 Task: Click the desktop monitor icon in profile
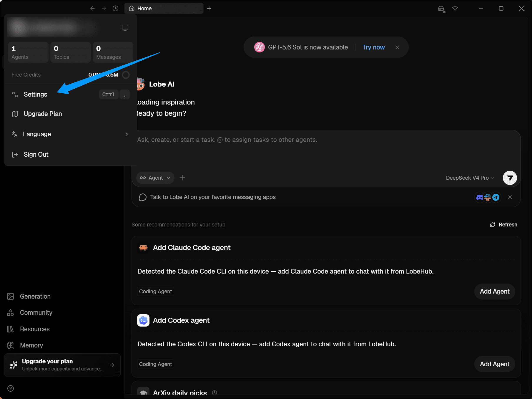(x=125, y=28)
